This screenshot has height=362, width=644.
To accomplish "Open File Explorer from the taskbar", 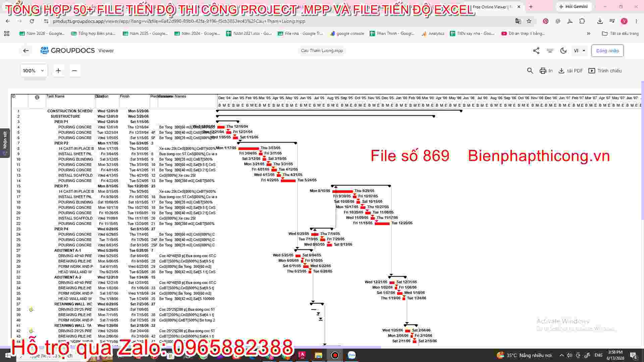I will 318,355.
